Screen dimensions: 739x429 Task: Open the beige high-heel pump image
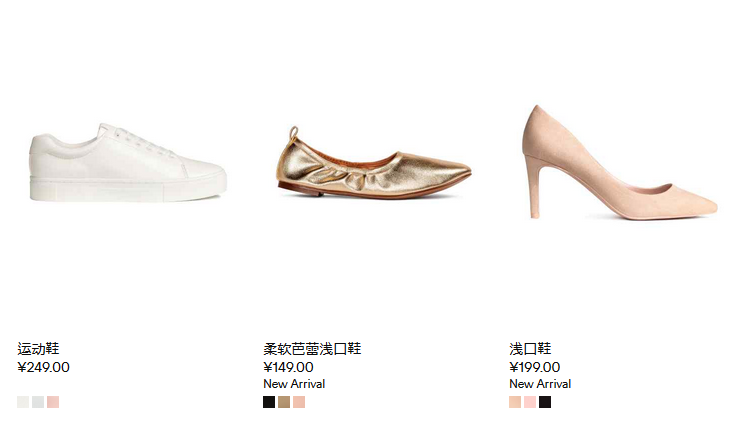[620, 162]
